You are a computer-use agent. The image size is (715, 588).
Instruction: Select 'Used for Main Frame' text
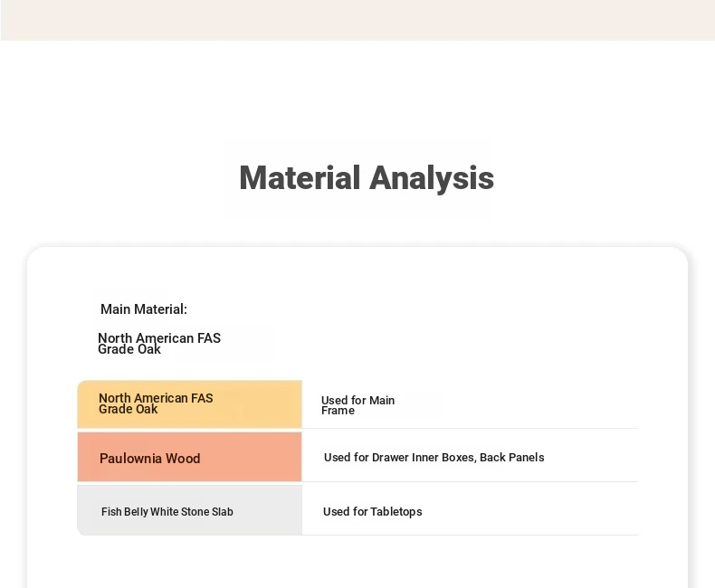[358, 405]
